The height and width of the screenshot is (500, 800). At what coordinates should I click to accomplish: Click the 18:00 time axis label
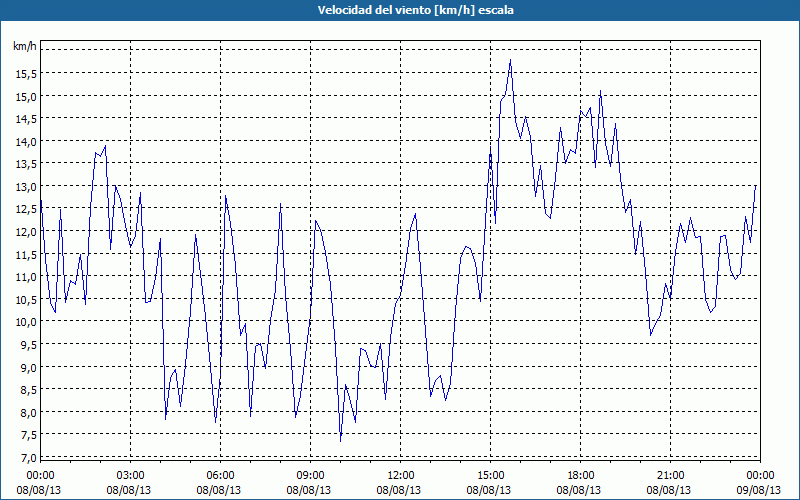tap(581, 476)
